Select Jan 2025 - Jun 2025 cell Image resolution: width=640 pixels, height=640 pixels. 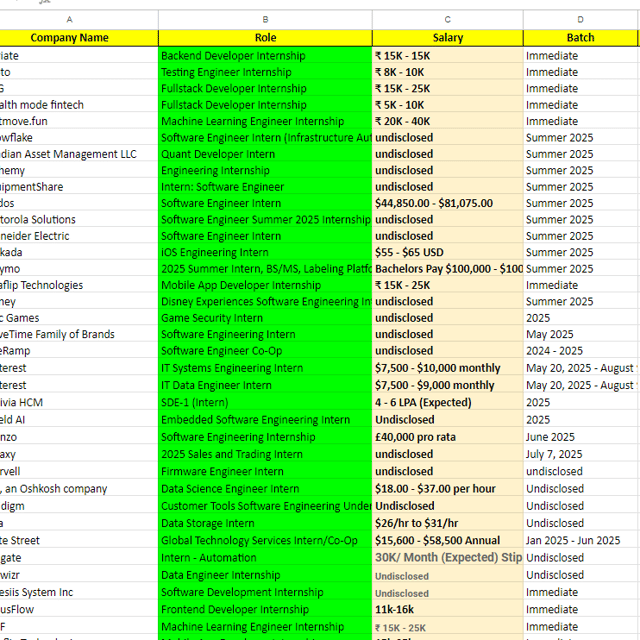(x=580, y=540)
